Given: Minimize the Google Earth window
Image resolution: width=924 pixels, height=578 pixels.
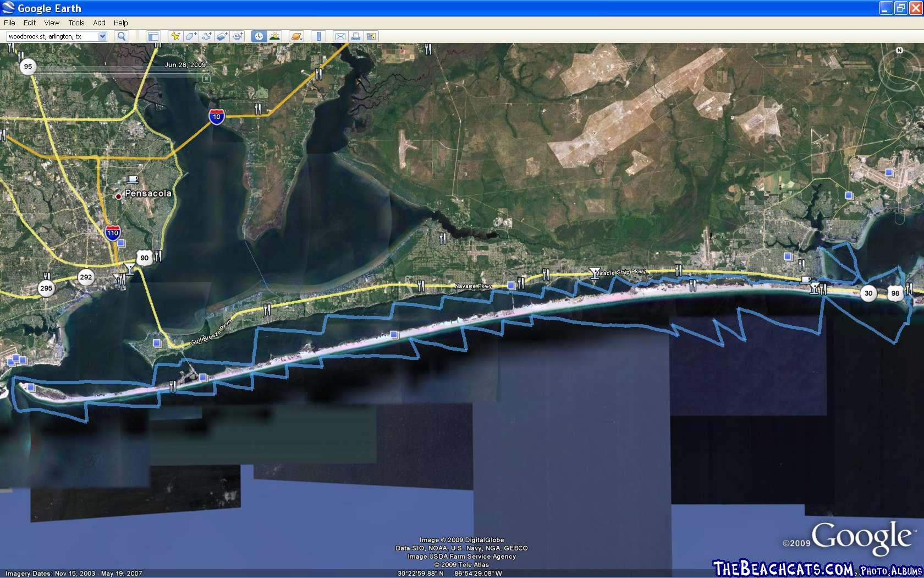Looking at the screenshot, I should [x=886, y=8].
